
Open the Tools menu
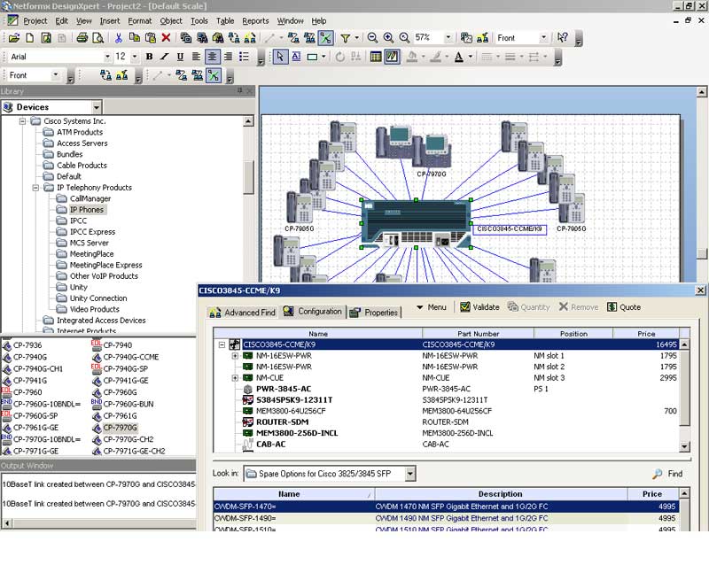tap(199, 20)
